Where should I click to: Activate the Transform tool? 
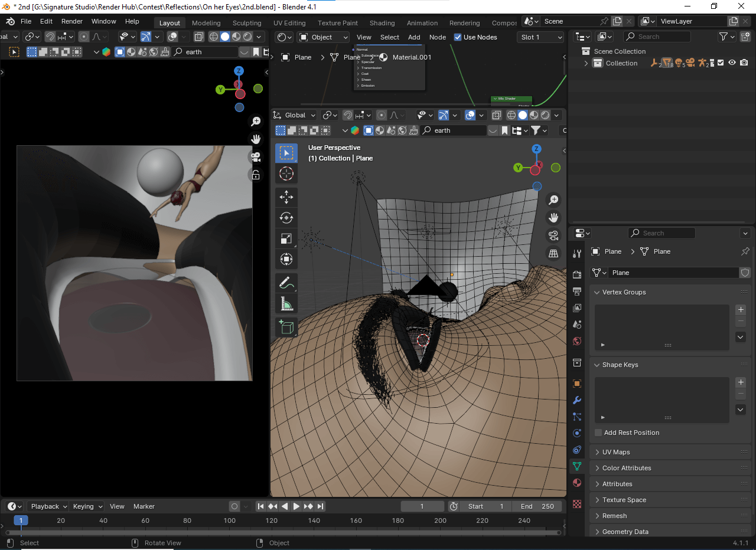pyautogui.click(x=286, y=260)
